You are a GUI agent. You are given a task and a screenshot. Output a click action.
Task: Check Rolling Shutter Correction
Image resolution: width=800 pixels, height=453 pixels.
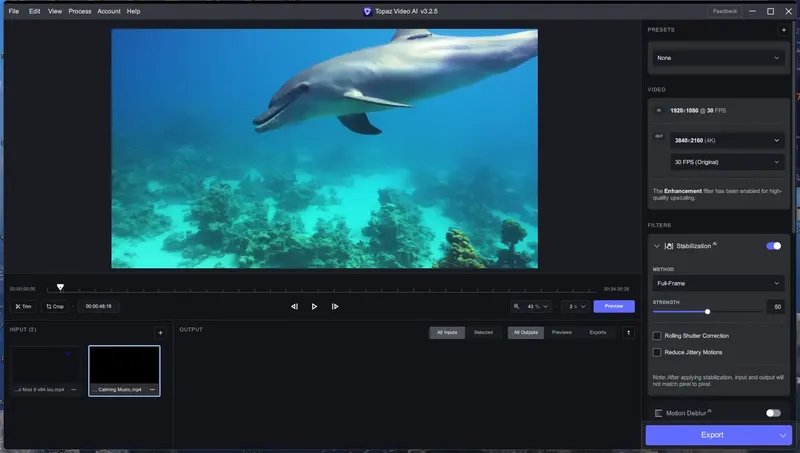coord(657,336)
